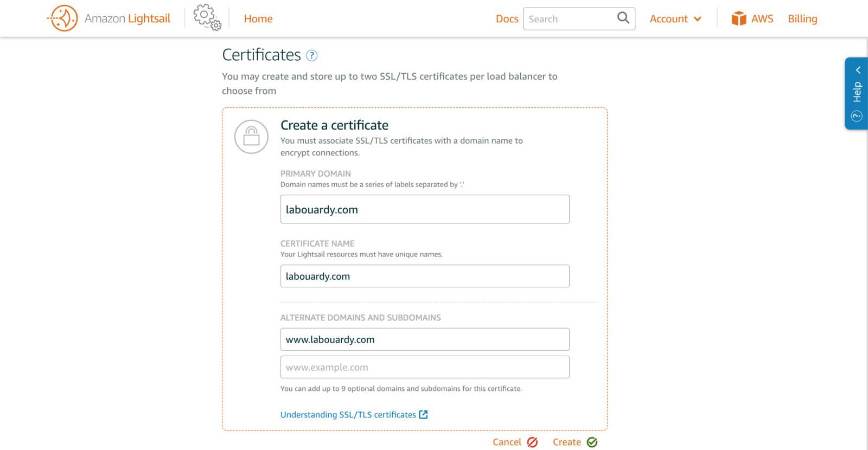This screenshot has height=450, width=868.
Task: Click the search magnifier icon
Action: (x=623, y=18)
